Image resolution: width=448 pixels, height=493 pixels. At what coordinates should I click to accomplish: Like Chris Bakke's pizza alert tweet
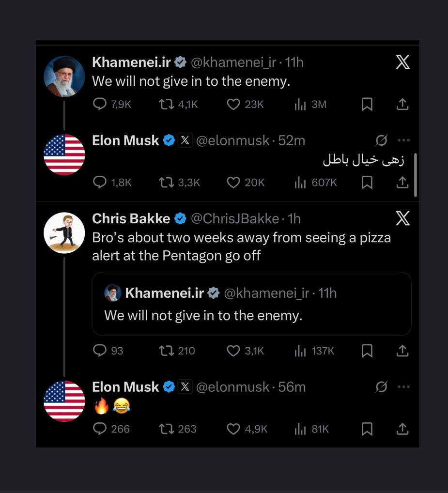click(x=233, y=351)
